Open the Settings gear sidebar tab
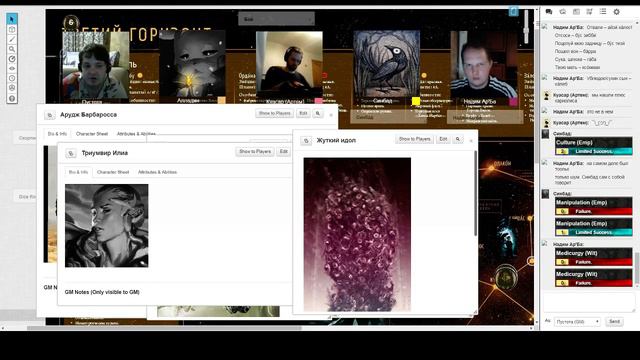 pyautogui.click(x=617, y=12)
